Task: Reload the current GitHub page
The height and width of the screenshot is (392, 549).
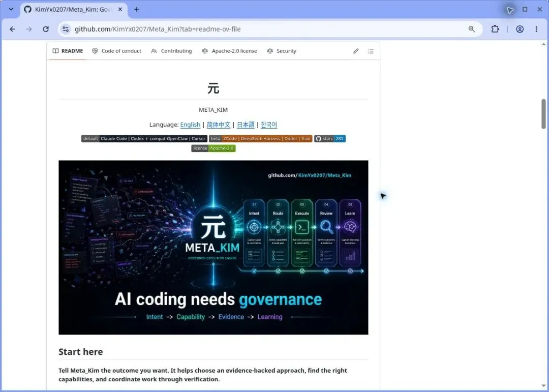Action: pos(46,29)
